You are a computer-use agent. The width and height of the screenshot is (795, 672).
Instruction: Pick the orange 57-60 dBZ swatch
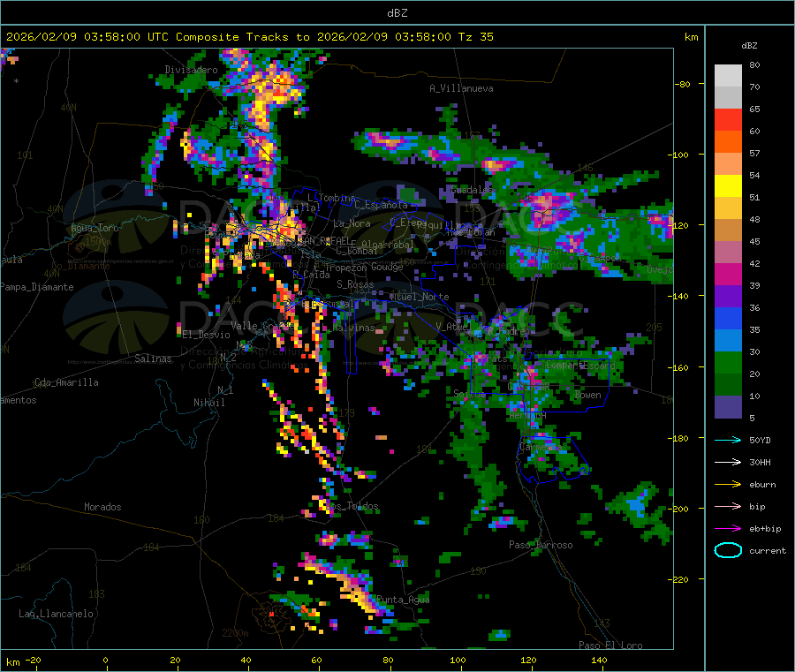tap(728, 142)
